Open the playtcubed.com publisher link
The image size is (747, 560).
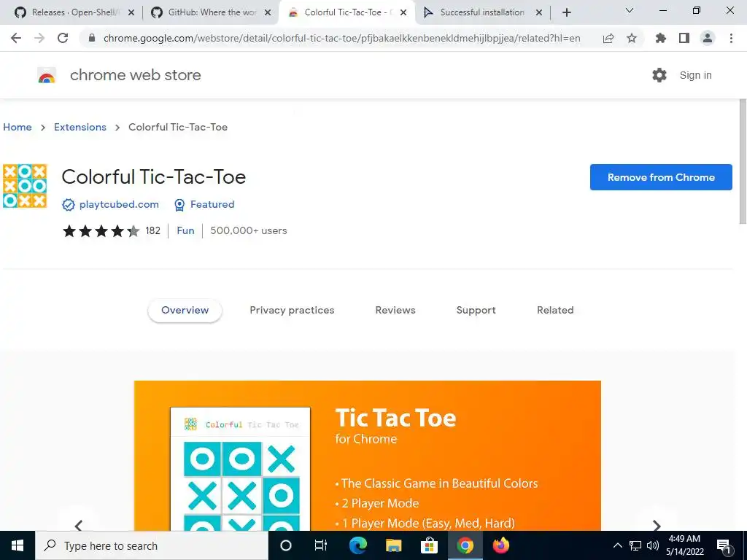[x=119, y=204]
